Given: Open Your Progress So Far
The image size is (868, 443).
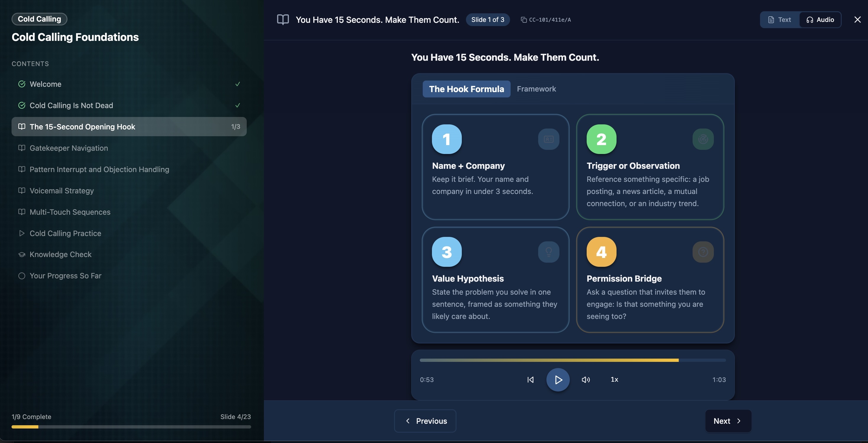Looking at the screenshot, I should (x=129, y=276).
